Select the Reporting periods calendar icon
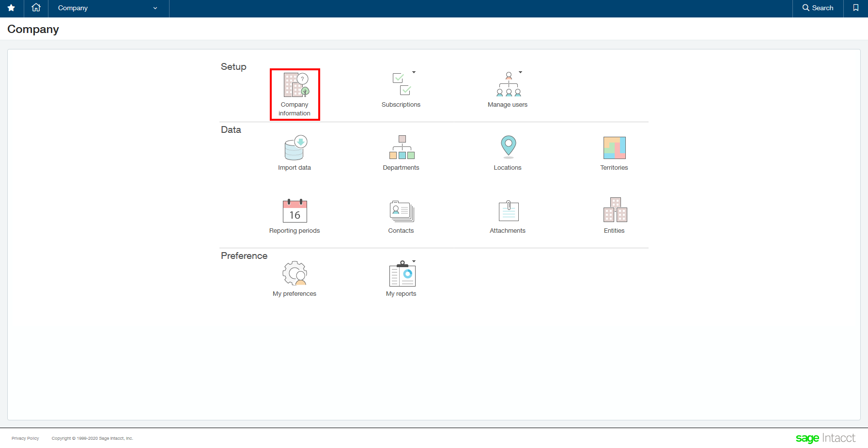This screenshot has height=448, width=868. pos(294,211)
